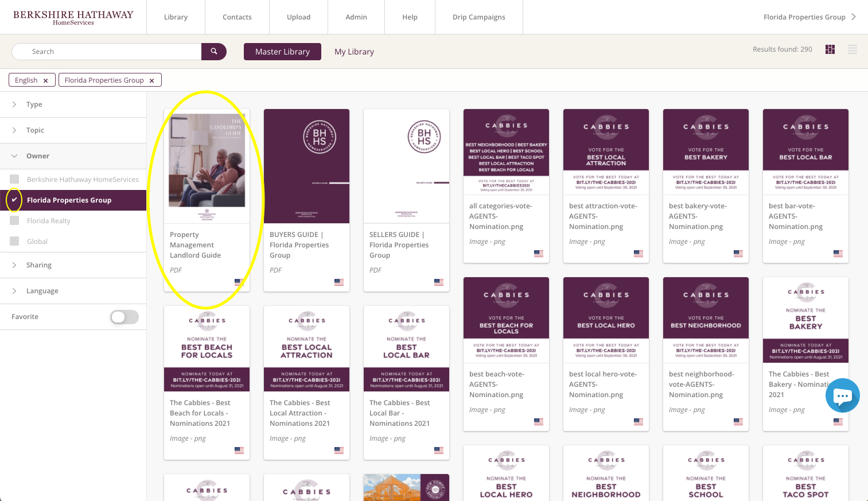Open best local hero-vote thumbnail
Image resolution: width=868 pixels, height=501 pixels.
pos(606,320)
